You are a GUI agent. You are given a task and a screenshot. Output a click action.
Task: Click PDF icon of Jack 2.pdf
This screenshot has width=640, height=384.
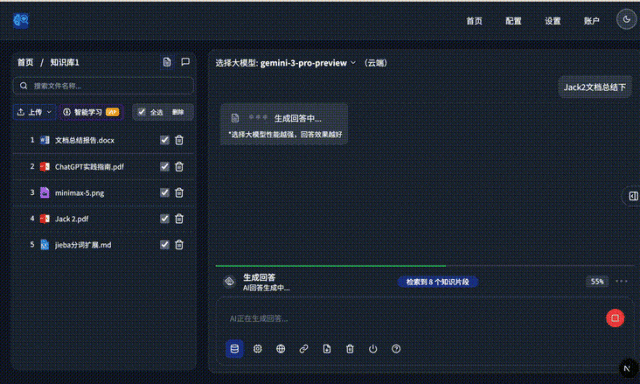44,219
